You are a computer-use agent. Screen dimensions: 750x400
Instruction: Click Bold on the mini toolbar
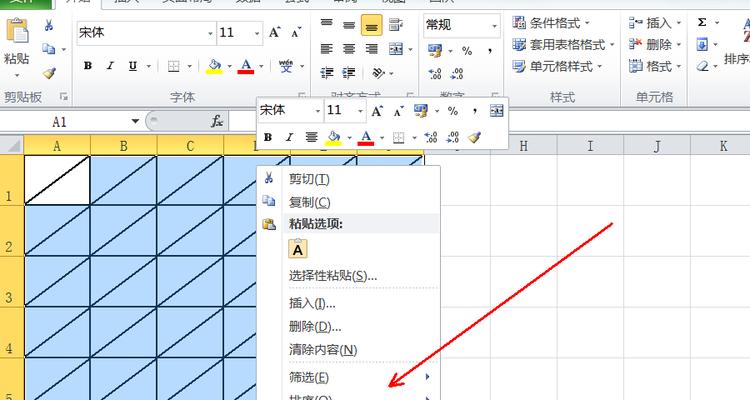268,138
